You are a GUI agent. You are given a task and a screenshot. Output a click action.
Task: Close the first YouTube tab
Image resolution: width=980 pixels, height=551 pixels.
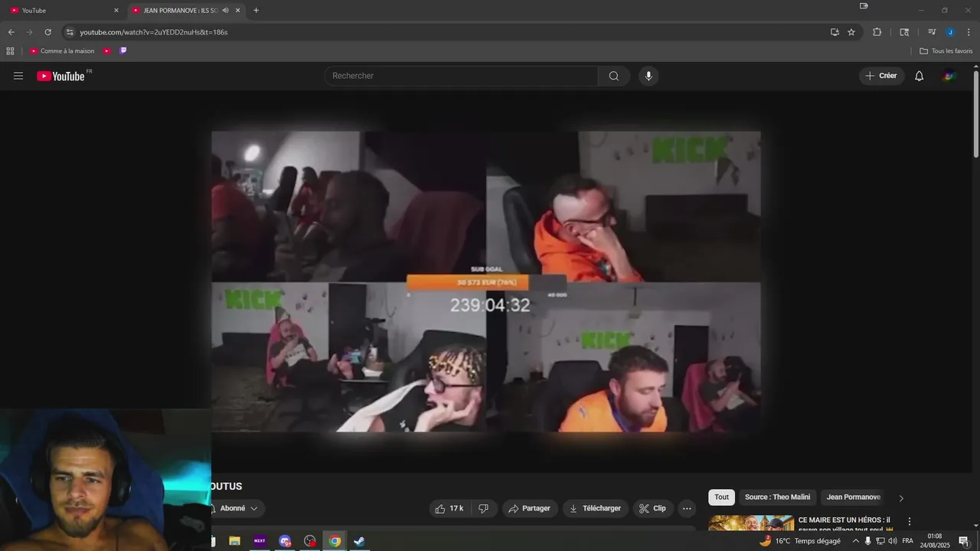point(116,10)
